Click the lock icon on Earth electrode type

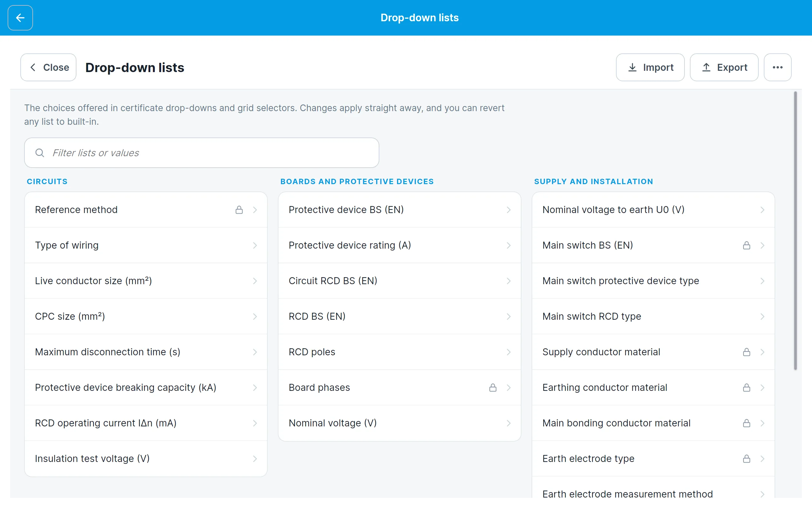(x=746, y=458)
